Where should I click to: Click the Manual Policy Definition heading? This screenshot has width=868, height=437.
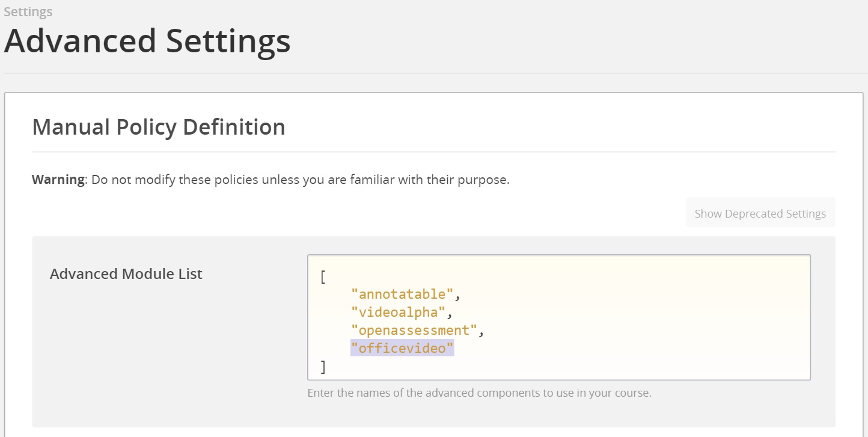click(x=159, y=127)
